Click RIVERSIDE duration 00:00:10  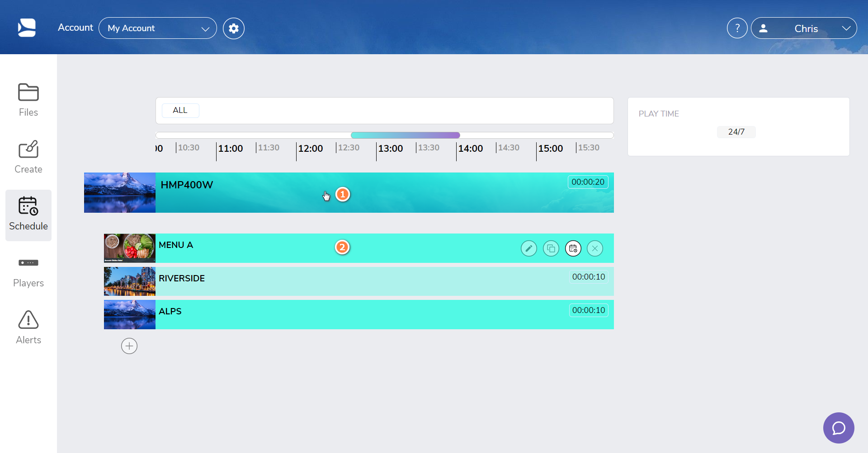pos(589,277)
